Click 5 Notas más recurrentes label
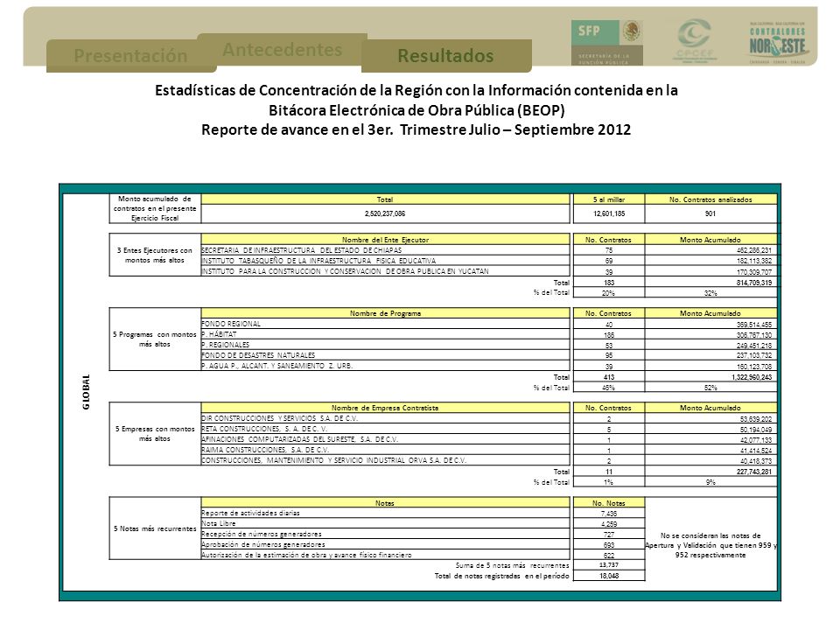The height and width of the screenshot is (630, 840). [x=155, y=528]
